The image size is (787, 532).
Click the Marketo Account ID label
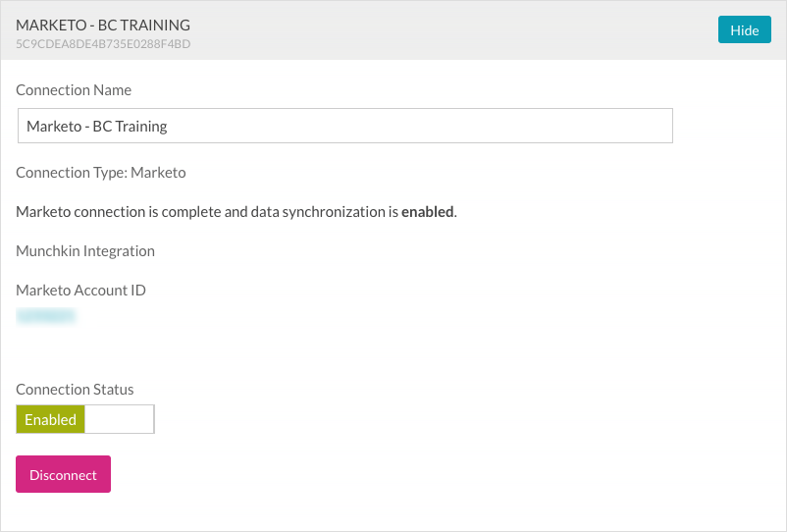click(81, 290)
